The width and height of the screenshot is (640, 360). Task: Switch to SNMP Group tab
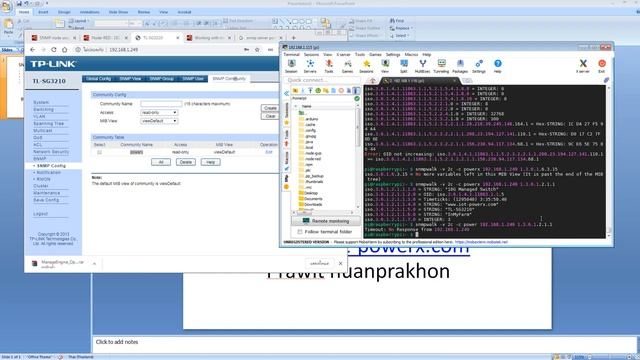pos(161,78)
